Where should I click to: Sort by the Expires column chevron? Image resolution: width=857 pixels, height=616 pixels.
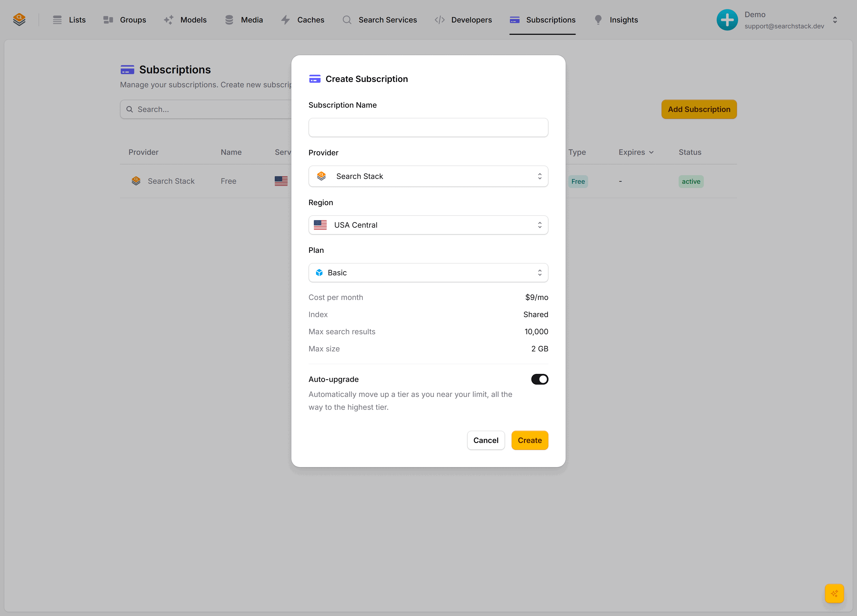(651, 152)
